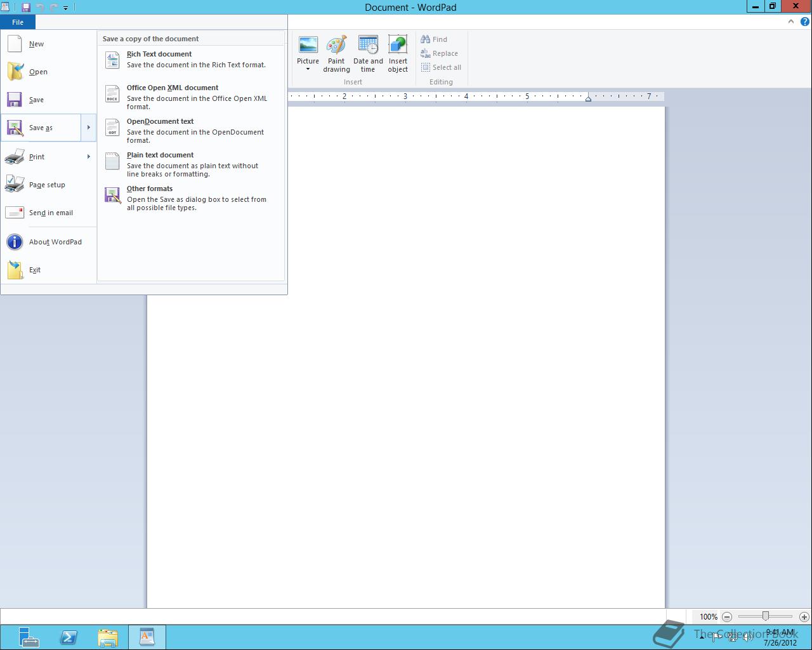
Task: Open the Customize Quick Access Toolbar dropdown
Action: pos(65,8)
